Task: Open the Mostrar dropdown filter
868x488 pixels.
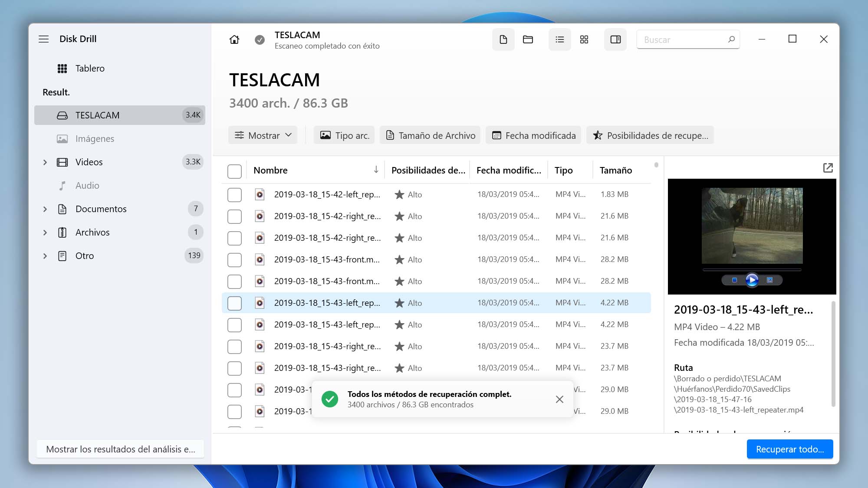Action: coord(263,135)
